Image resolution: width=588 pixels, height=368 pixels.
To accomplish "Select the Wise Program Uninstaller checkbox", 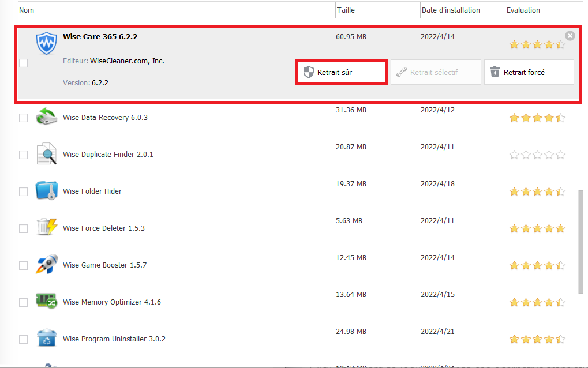I will [23, 339].
